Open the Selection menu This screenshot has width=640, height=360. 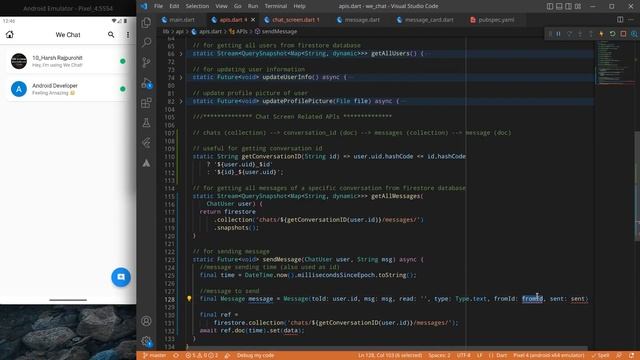(197, 6)
